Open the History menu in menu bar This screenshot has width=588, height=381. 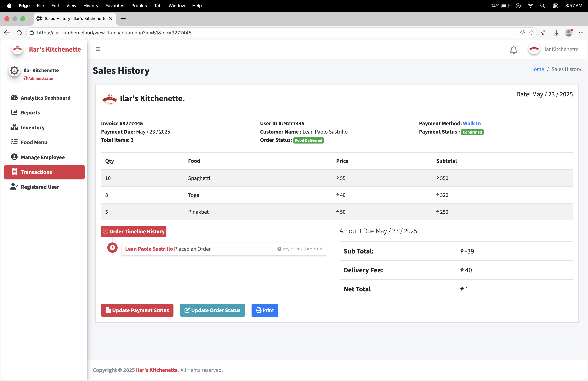coord(91,6)
